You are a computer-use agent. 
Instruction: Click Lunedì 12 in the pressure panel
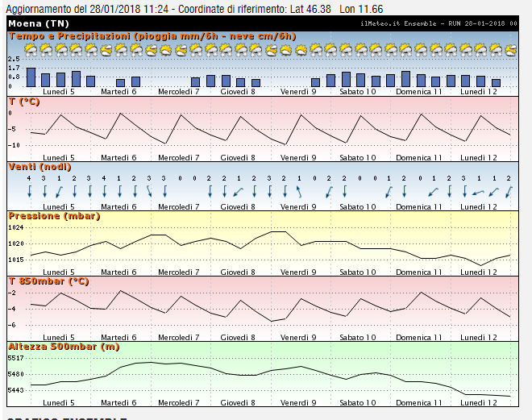coord(479,272)
